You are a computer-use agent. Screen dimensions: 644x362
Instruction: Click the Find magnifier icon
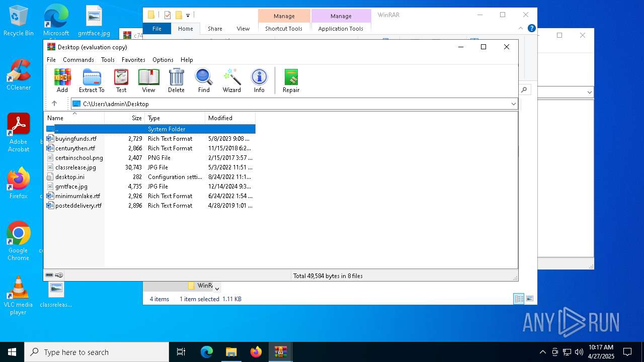(x=204, y=81)
